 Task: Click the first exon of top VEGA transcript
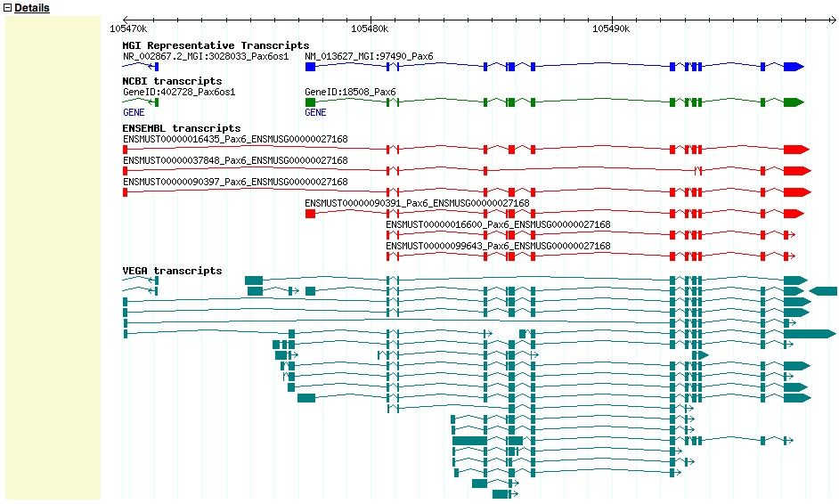coord(254,280)
